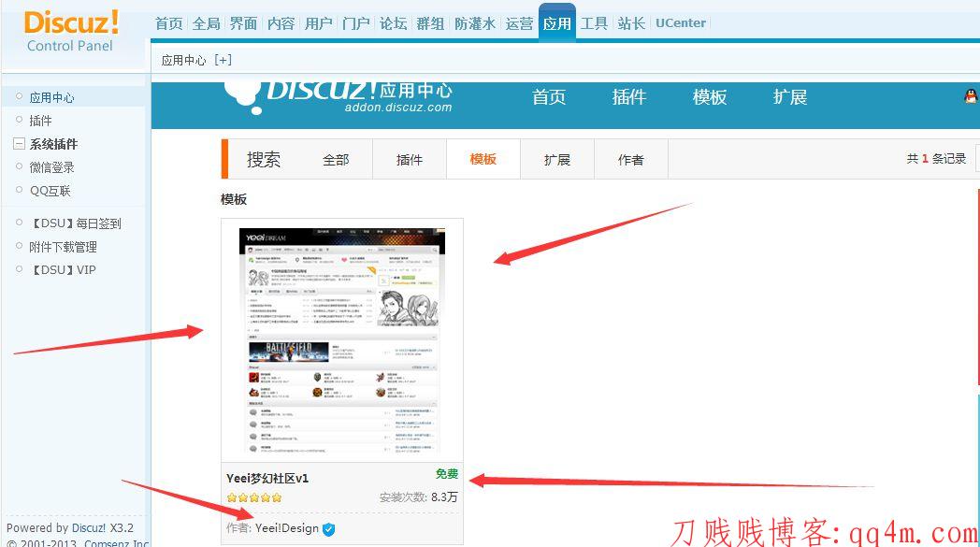Open the 论坛 top menu
980x547 pixels.
pyautogui.click(x=394, y=23)
